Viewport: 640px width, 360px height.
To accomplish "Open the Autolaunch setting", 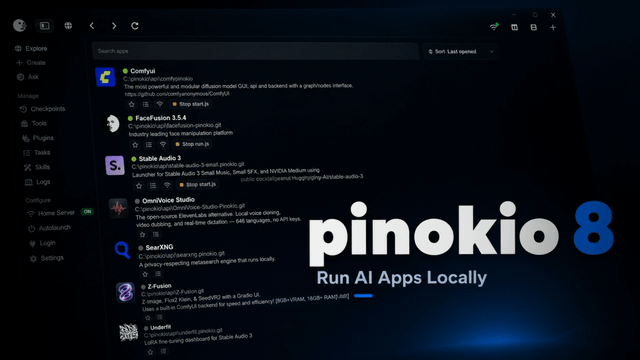I will coord(49,228).
